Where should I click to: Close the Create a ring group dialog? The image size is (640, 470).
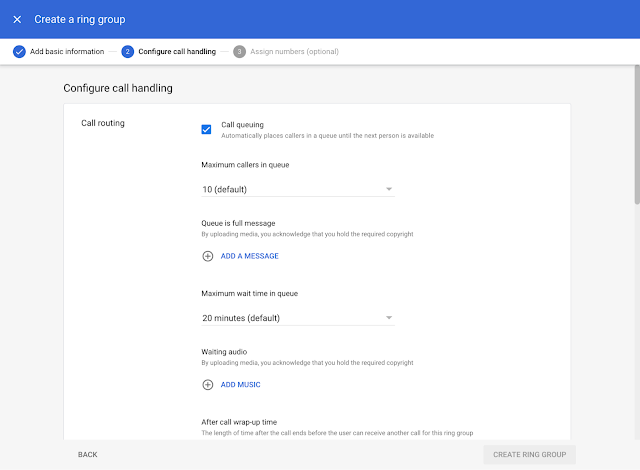[17, 19]
